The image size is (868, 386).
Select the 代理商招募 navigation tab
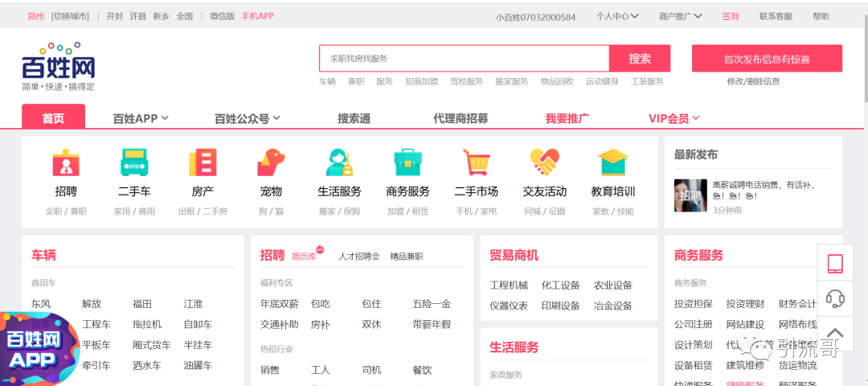coord(461,118)
